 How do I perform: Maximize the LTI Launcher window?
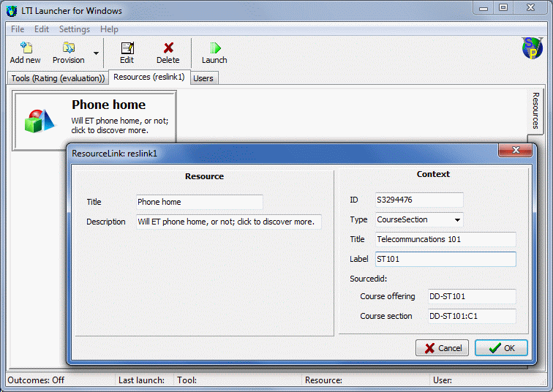coord(503,8)
